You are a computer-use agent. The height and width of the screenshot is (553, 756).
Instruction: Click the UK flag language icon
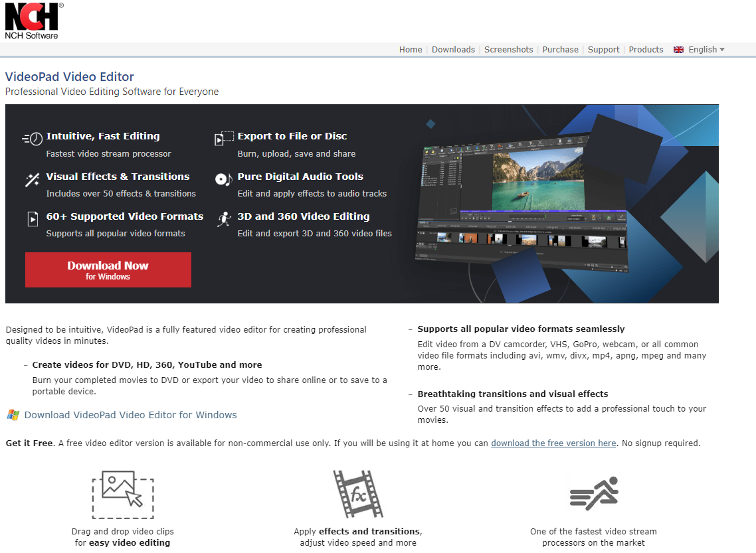click(678, 50)
